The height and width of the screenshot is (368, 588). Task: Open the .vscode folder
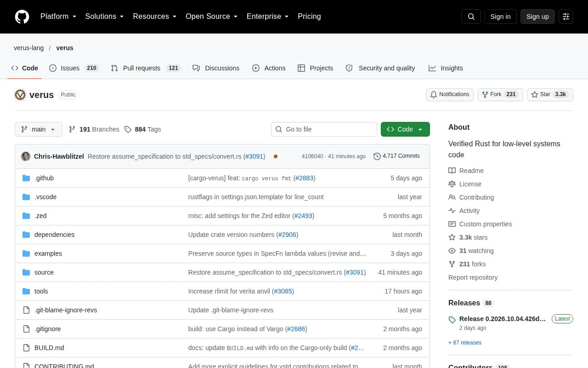[45, 197]
